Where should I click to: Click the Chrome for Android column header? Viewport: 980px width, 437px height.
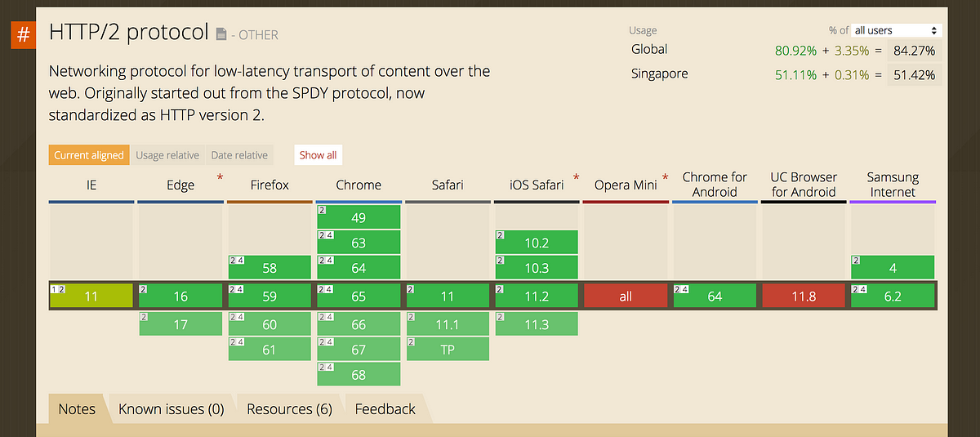coord(715,185)
